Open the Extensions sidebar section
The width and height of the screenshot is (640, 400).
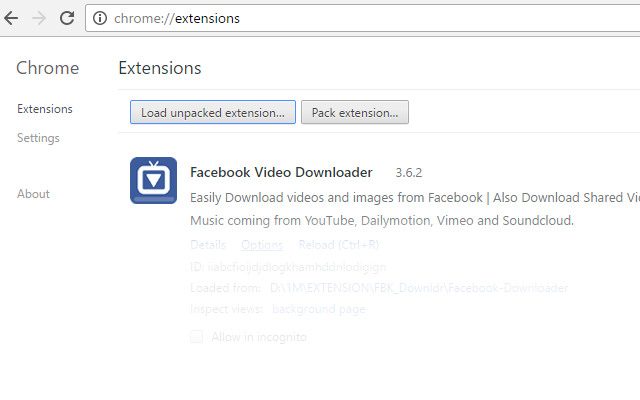(x=45, y=109)
